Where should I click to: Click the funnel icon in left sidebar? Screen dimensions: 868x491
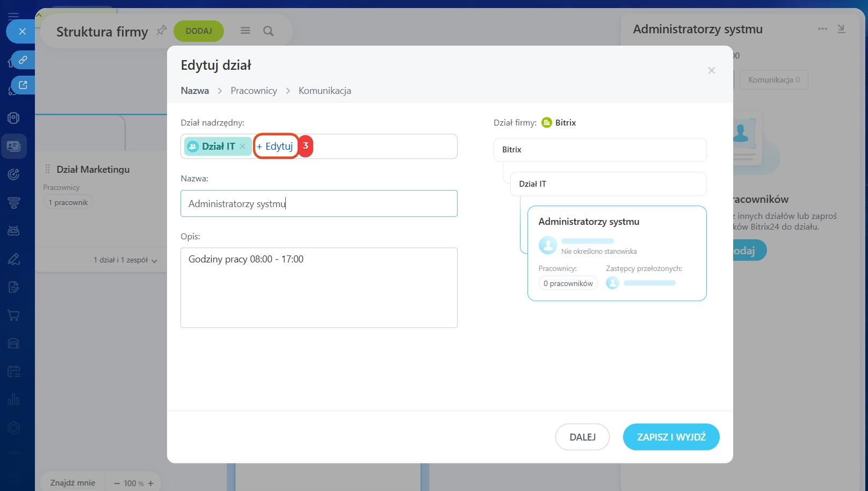(13, 203)
